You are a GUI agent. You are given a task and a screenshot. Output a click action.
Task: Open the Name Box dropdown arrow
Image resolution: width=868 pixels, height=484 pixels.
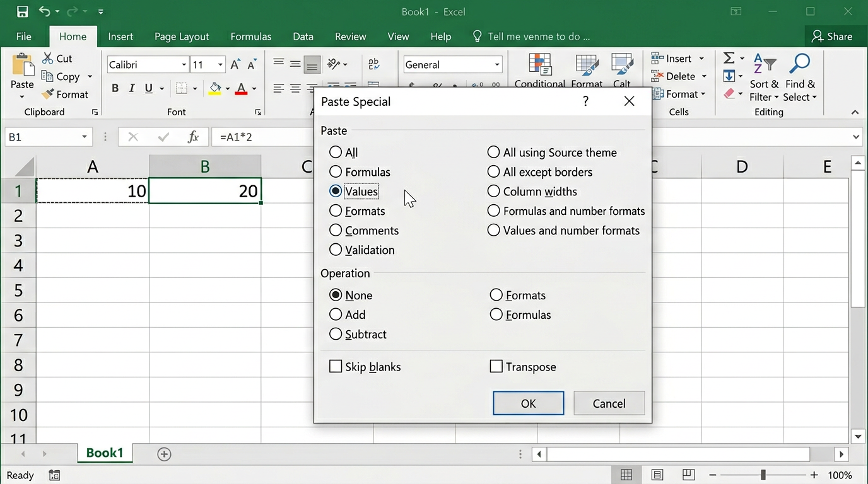point(84,137)
